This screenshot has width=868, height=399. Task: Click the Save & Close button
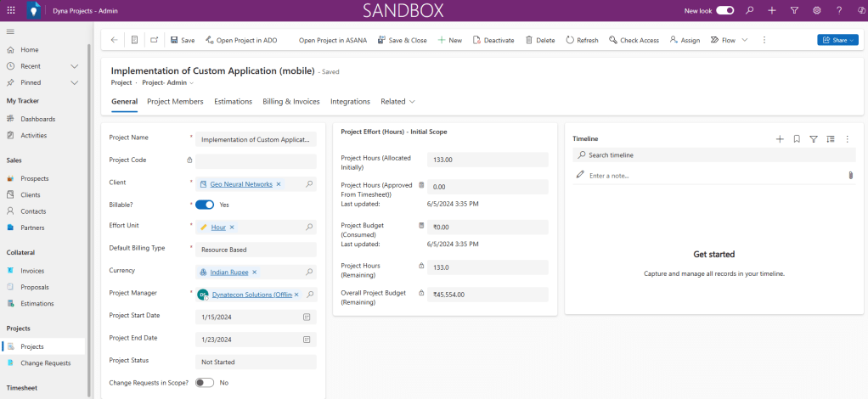402,40
